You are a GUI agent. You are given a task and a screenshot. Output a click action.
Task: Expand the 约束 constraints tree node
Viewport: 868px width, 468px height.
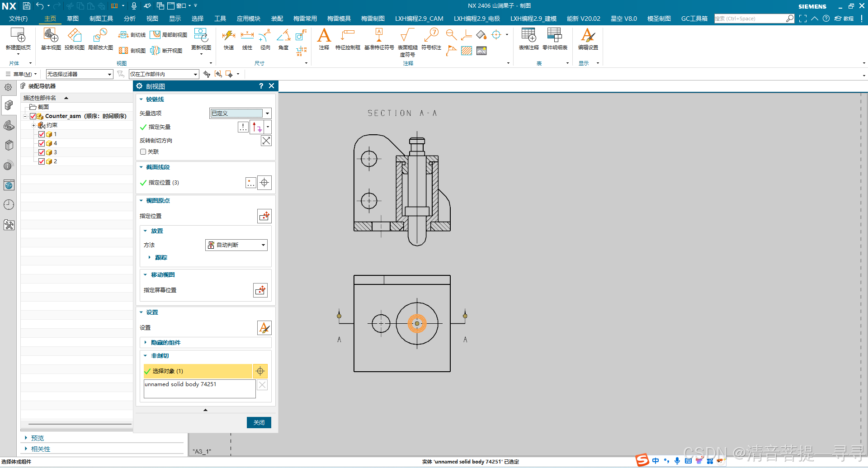coord(33,125)
